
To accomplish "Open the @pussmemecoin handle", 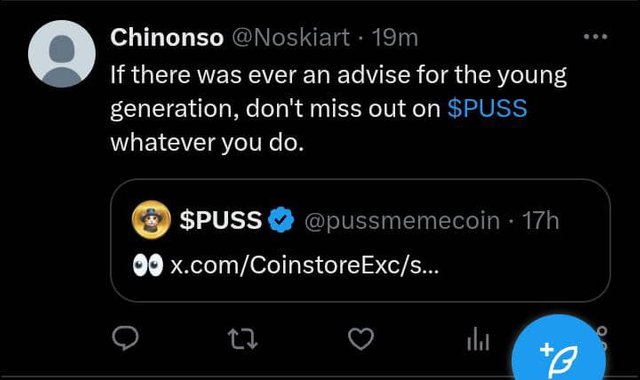I will coord(402,221).
